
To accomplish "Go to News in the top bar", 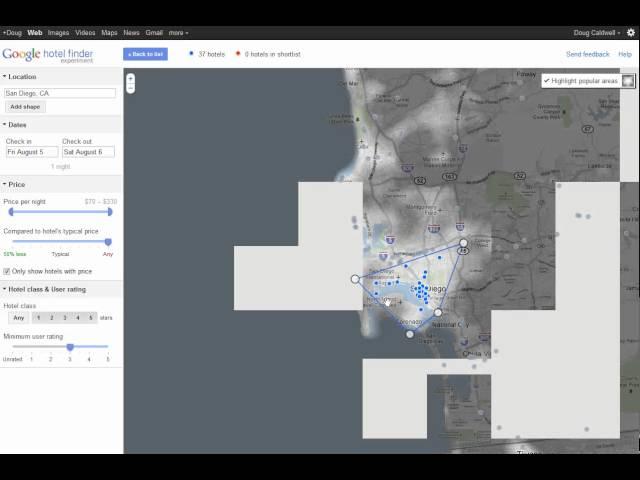I will point(131,33).
